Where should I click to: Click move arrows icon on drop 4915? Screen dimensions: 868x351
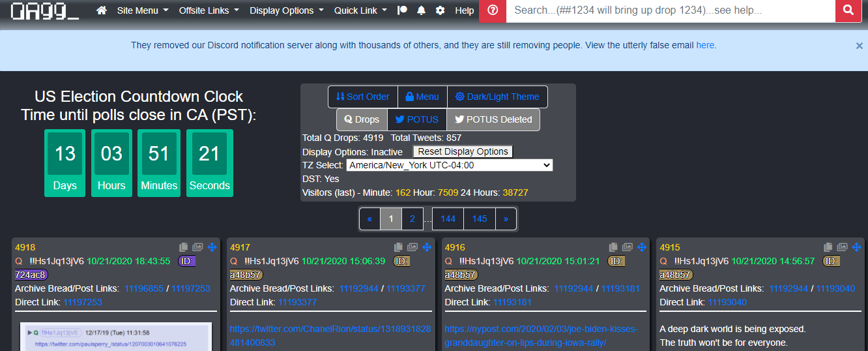click(856, 247)
